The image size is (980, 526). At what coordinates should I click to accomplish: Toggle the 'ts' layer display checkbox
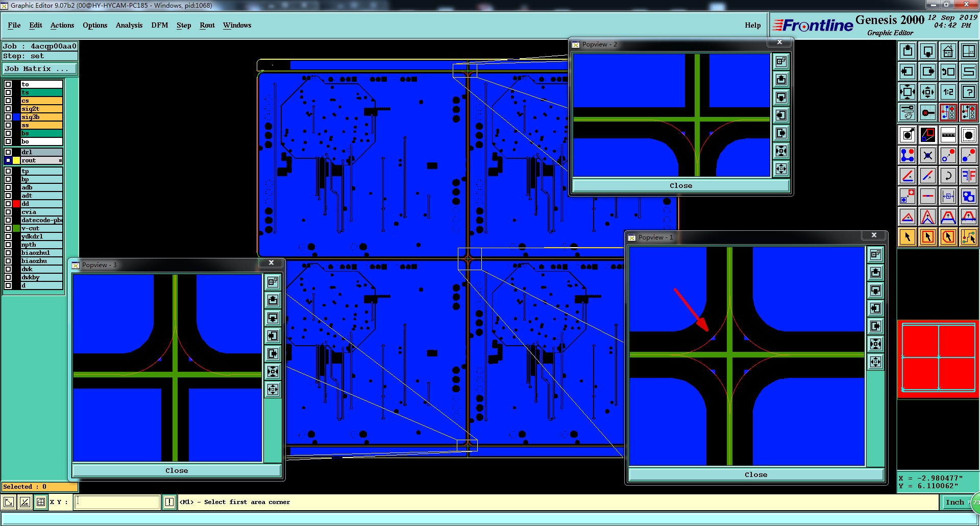8,92
